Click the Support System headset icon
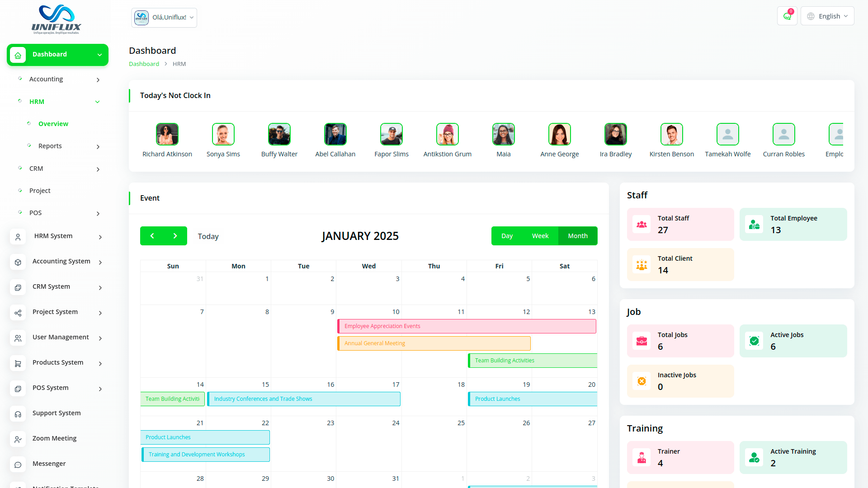This screenshot has height=488, width=868. [18, 414]
